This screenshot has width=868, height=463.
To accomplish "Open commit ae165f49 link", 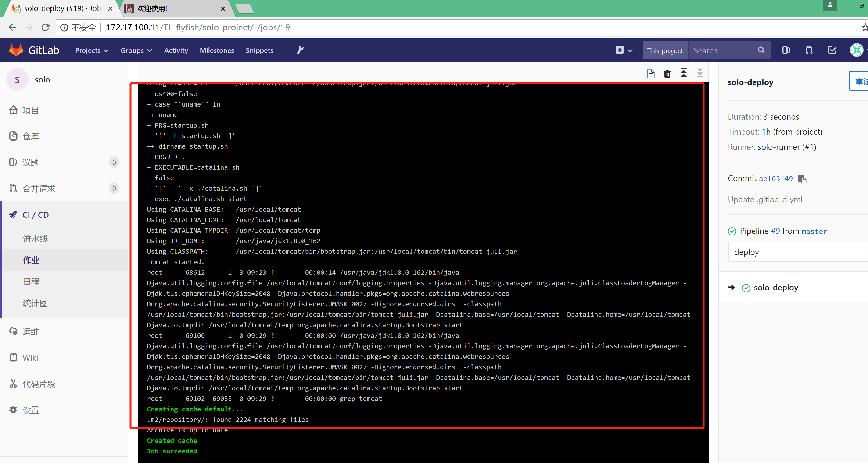I will (x=775, y=178).
